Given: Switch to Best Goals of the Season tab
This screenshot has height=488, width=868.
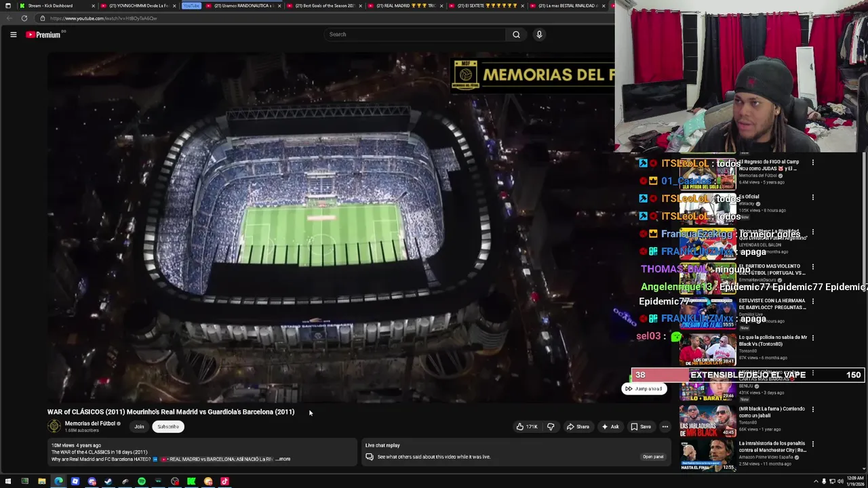Looking at the screenshot, I should [324, 5].
